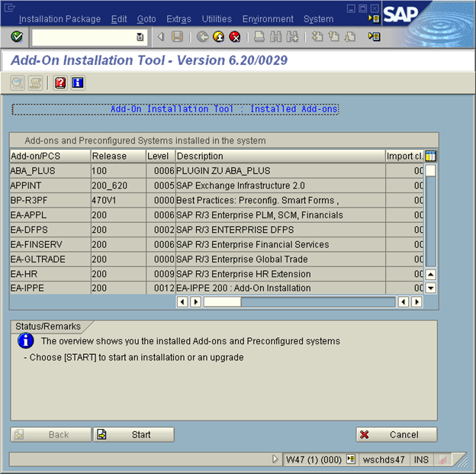Click the Start button
The image size is (476, 474).
134,434
